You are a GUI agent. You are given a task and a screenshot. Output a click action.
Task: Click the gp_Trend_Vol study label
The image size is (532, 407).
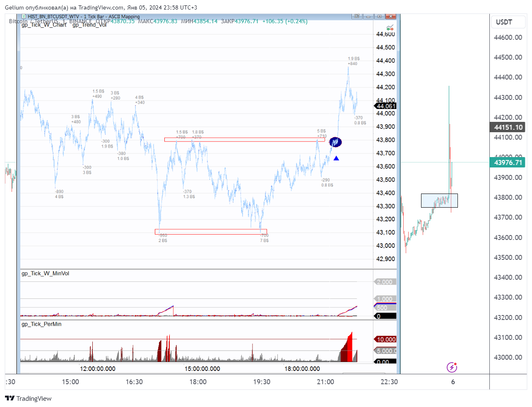[x=89, y=25]
